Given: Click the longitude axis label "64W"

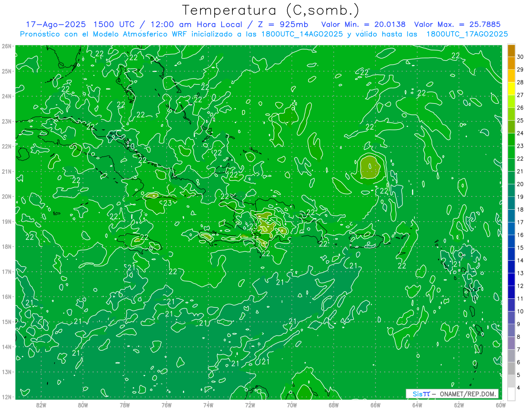Looking at the screenshot, I should pos(417,405).
